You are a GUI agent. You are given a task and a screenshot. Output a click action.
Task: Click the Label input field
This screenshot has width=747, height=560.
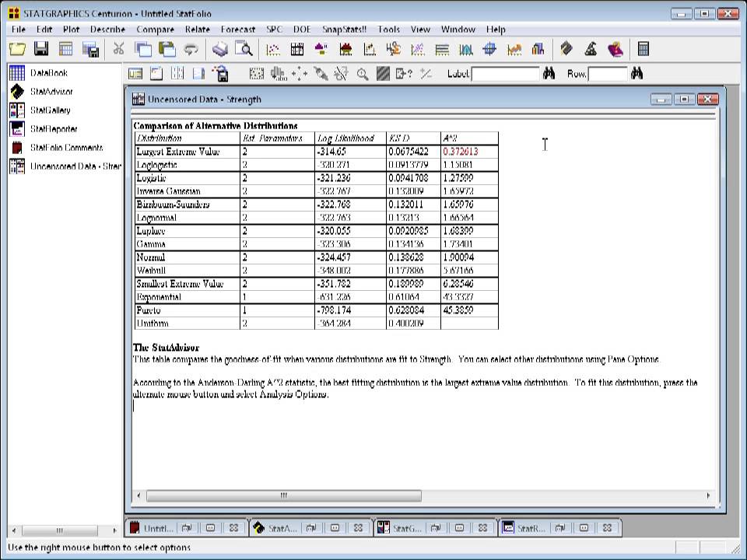[x=506, y=74]
